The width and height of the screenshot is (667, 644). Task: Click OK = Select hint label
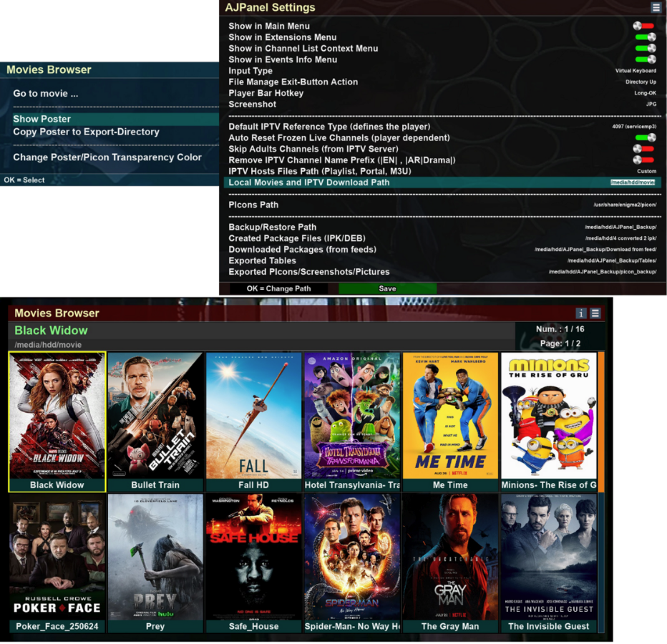point(24,180)
